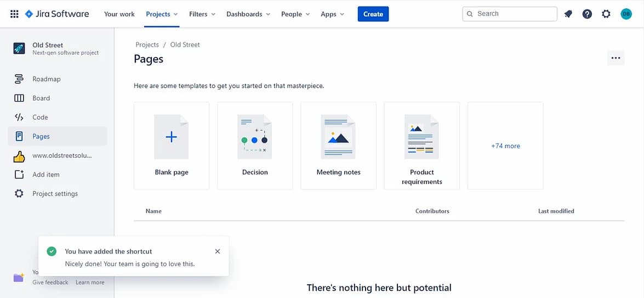Open the app switcher grid icon
This screenshot has height=298, width=644.
[14, 14]
